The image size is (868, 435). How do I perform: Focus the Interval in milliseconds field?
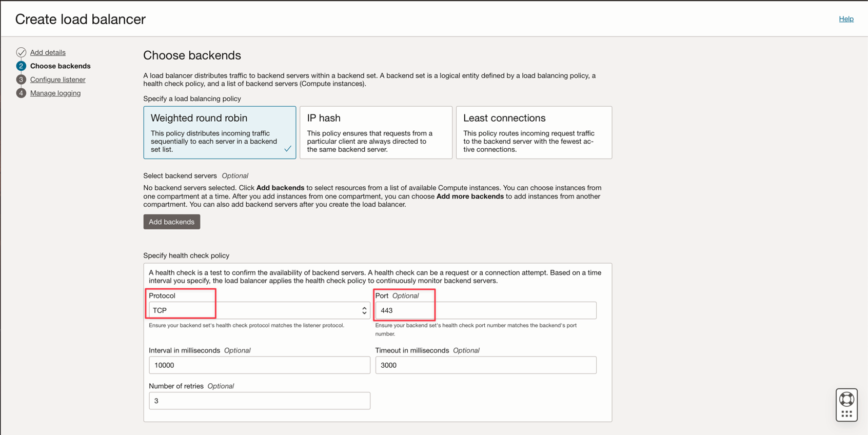259,365
